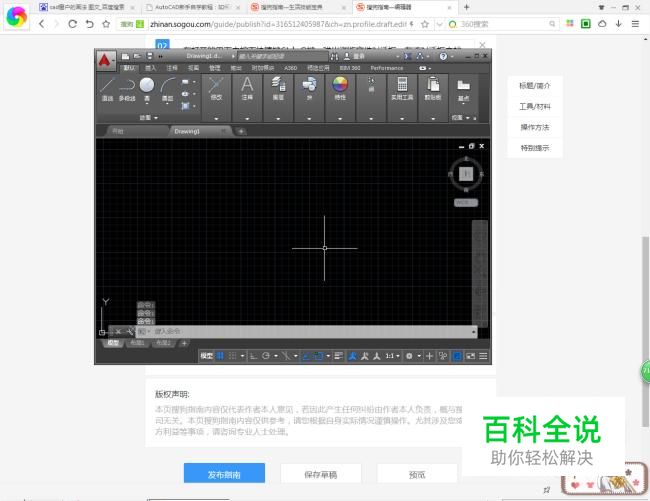The height and width of the screenshot is (501, 650).
Task: Jump to 标题/简介 section in sidebar
Action: point(535,86)
